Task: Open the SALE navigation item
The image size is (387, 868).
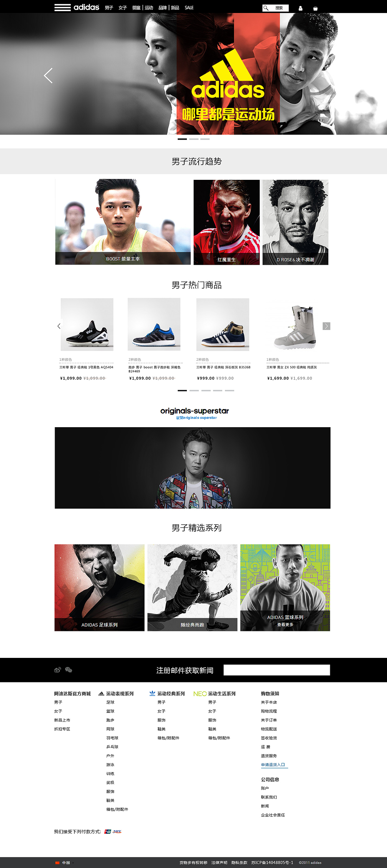Action: (x=189, y=8)
